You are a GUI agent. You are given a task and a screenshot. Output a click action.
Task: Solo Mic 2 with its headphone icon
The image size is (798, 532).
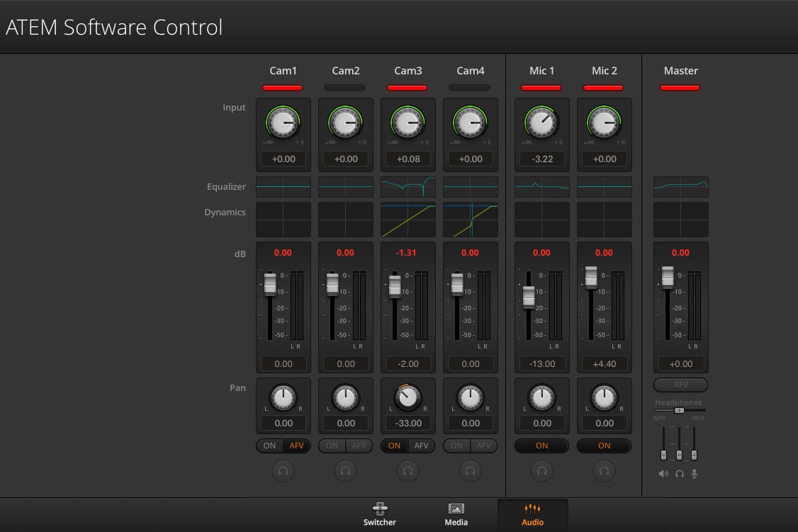coord(604,471)
